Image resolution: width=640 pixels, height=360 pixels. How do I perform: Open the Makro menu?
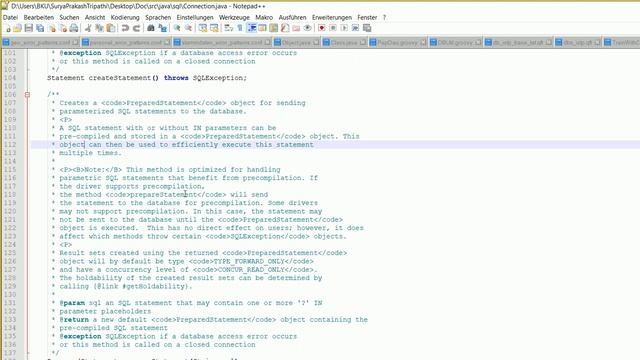coord(264,18)
